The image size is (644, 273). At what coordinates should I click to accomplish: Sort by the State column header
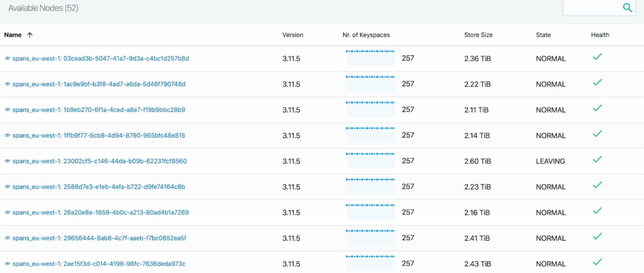[543, 35]
